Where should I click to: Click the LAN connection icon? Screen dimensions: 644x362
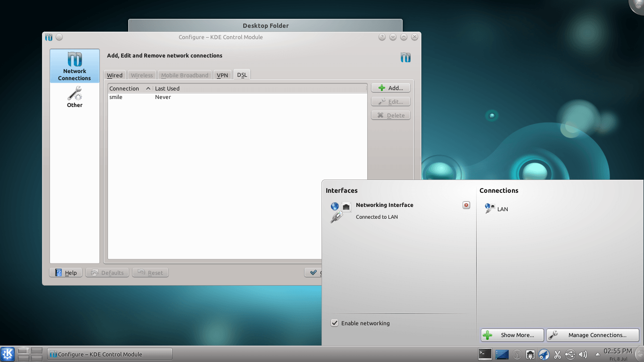(x=489, y=209)
